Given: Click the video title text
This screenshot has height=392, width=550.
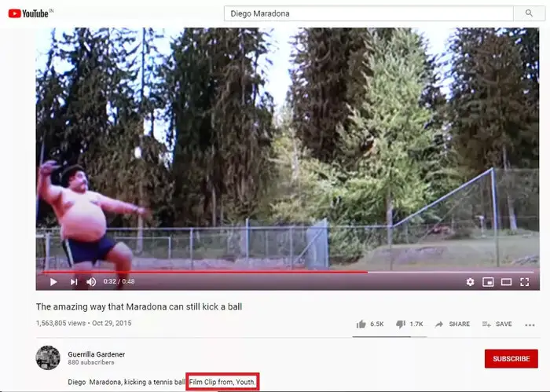Looking at the screenshot, I should point(139,307).
